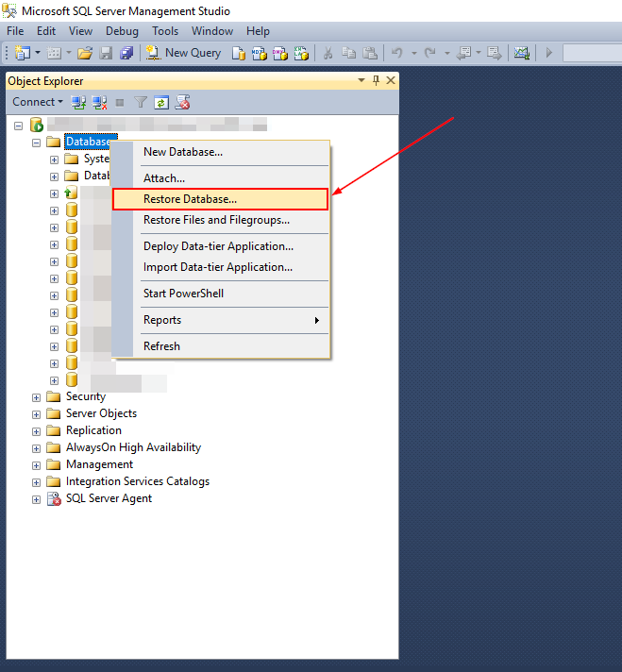The image size is (622, 672).
Task: Click the Database Engine Query icon
Action: (x=239, y=53)
